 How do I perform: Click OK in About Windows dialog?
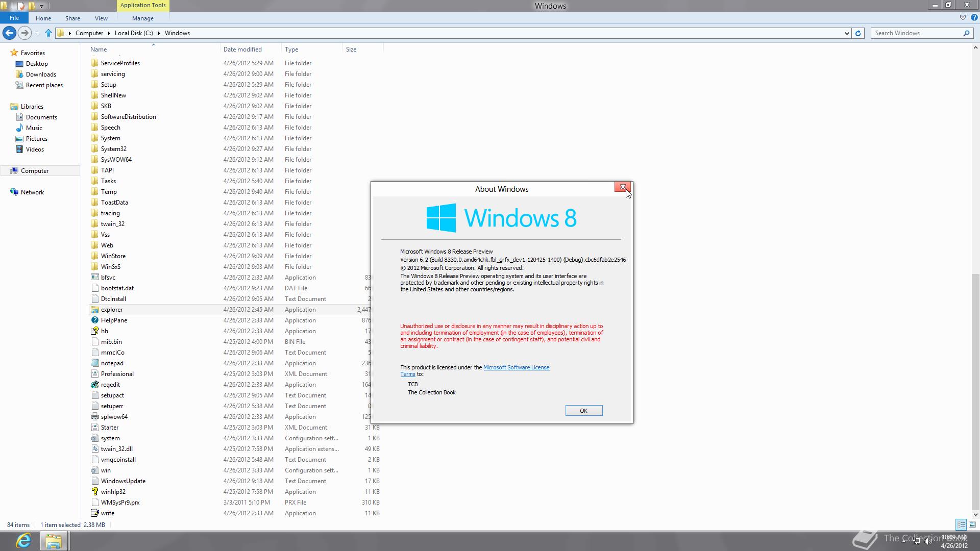[x=584, y=411]
